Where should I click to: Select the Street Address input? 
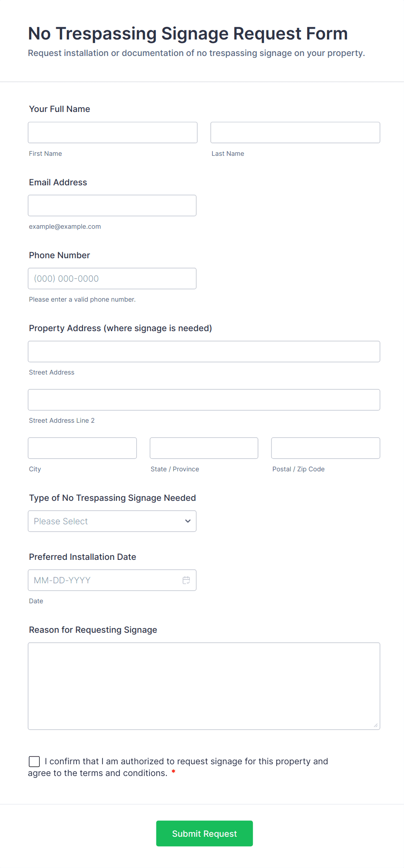pyautogui.click(x=204, y=352)
